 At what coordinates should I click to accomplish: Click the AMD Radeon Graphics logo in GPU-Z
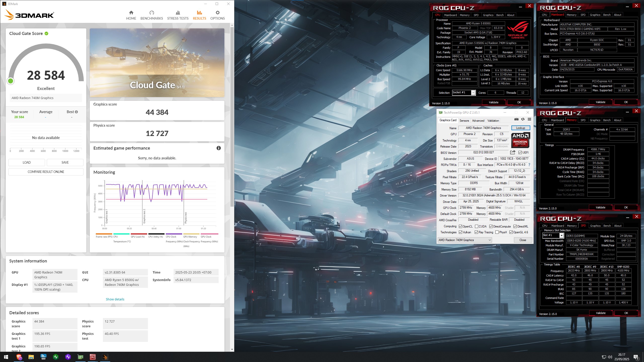520,140
